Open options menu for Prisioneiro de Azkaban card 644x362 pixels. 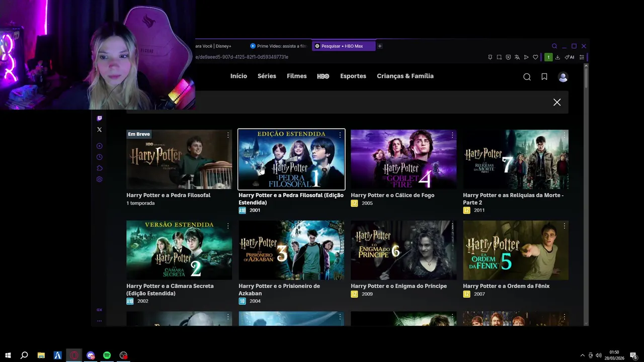coord(340,226)
